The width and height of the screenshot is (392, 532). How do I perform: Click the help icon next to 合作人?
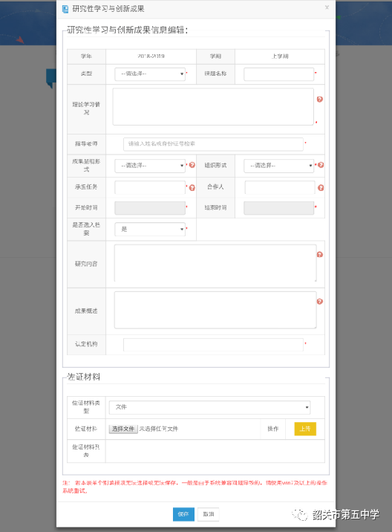321,188
